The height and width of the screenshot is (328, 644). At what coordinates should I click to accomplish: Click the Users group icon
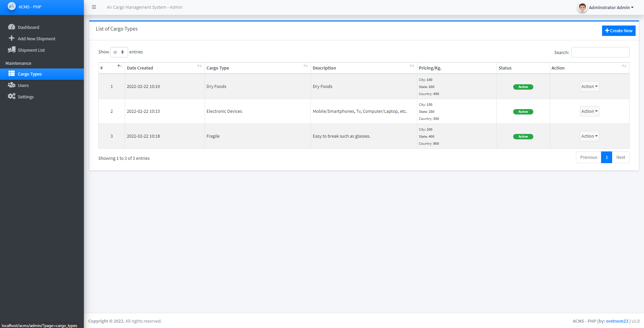coord(12,85)
